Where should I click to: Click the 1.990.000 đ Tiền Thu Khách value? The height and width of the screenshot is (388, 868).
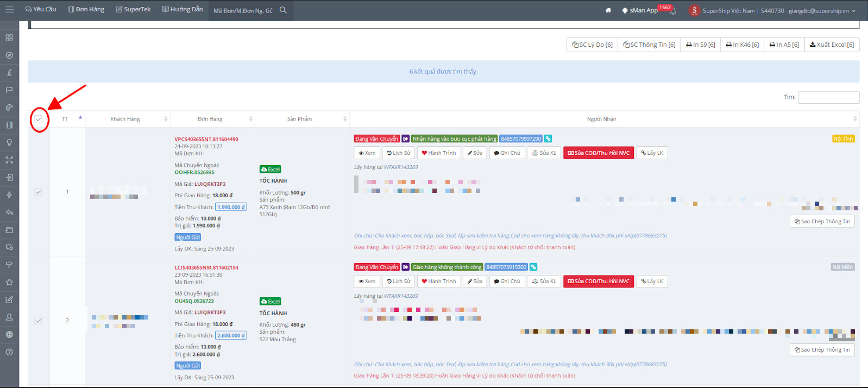click(x=231, y=207)
